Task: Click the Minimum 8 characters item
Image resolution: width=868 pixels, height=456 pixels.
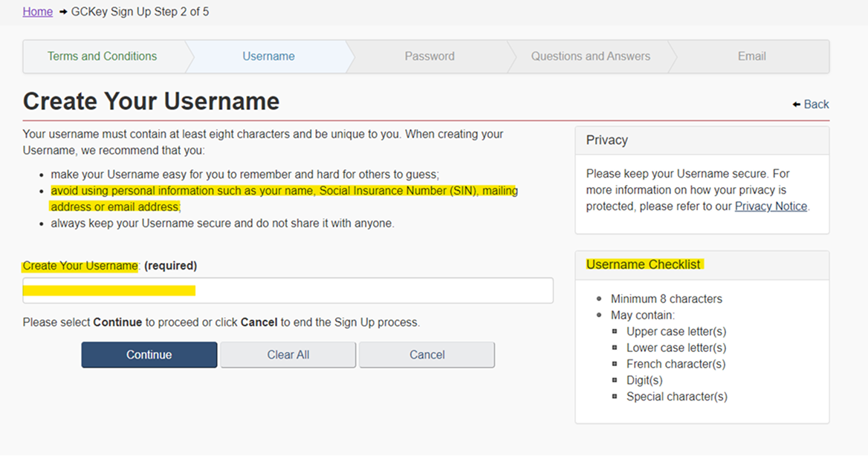Action: click(x=667, y=299)
